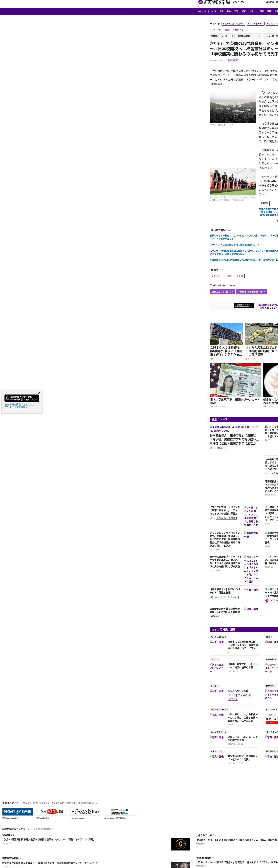Image resolution: width=278 pixels, height=868 pixels.
Task: Click the 速報ニュースを読む button
Action: [222, 292]
